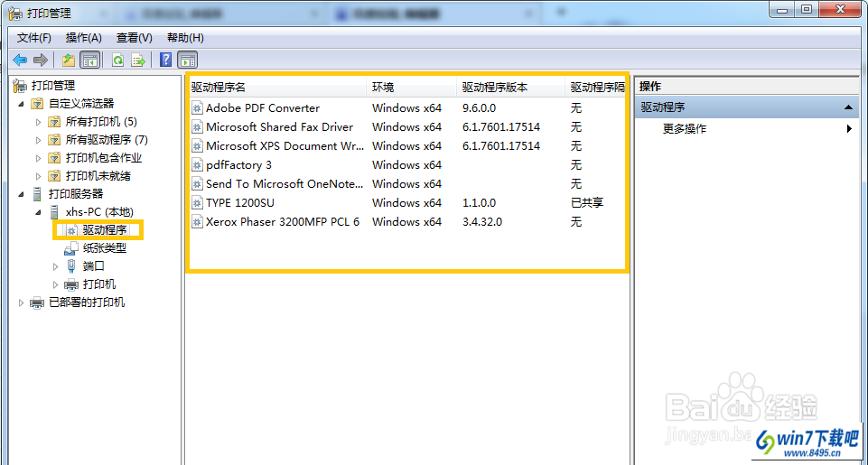Click the 更多操作 action link
Screen dimensions: 868x465
(x=685, y=129)
